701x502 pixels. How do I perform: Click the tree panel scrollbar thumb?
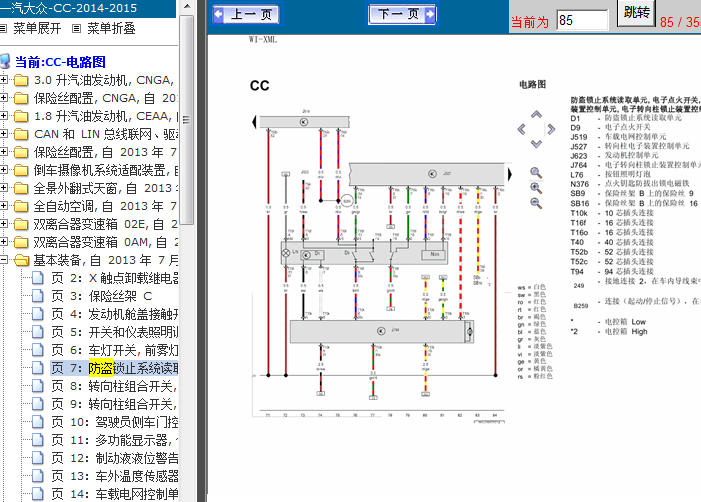187,120
